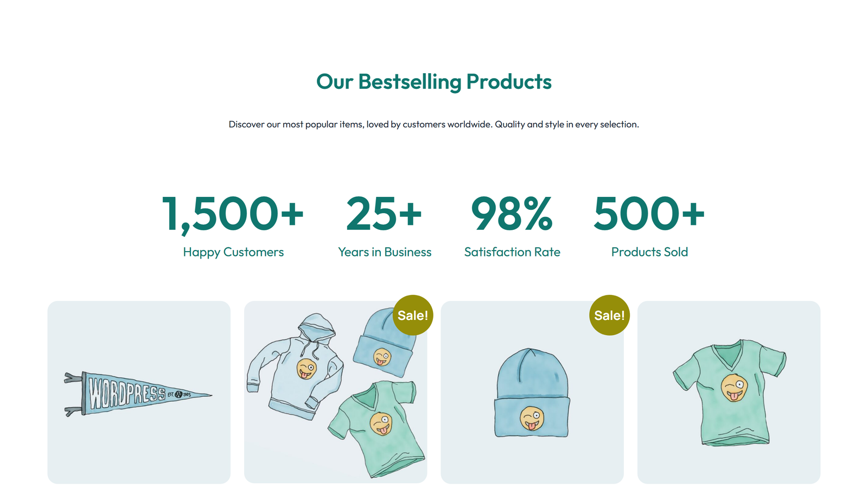
Task: Click the WordPress pennant product image
Action: [138, 391]
